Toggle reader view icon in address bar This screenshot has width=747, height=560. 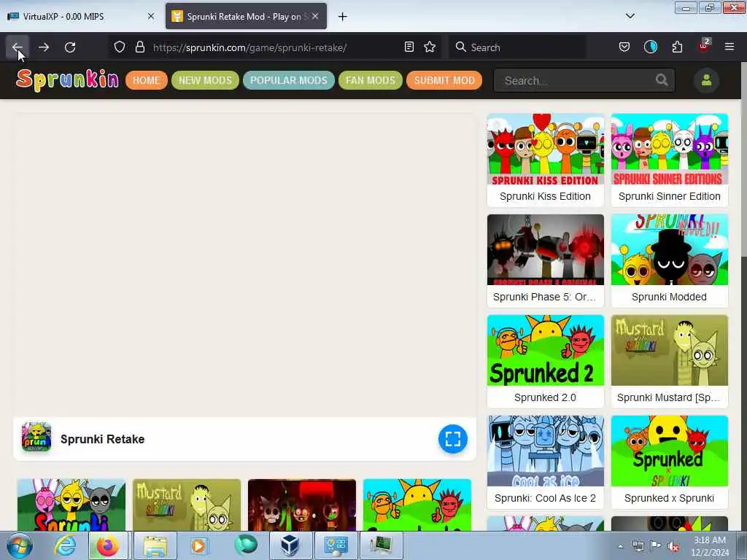click(x=409, y=47)
